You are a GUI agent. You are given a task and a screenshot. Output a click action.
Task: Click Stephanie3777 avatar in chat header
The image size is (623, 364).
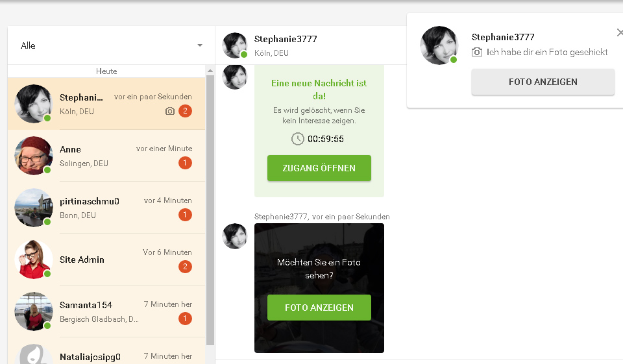[x=234, y=45]
